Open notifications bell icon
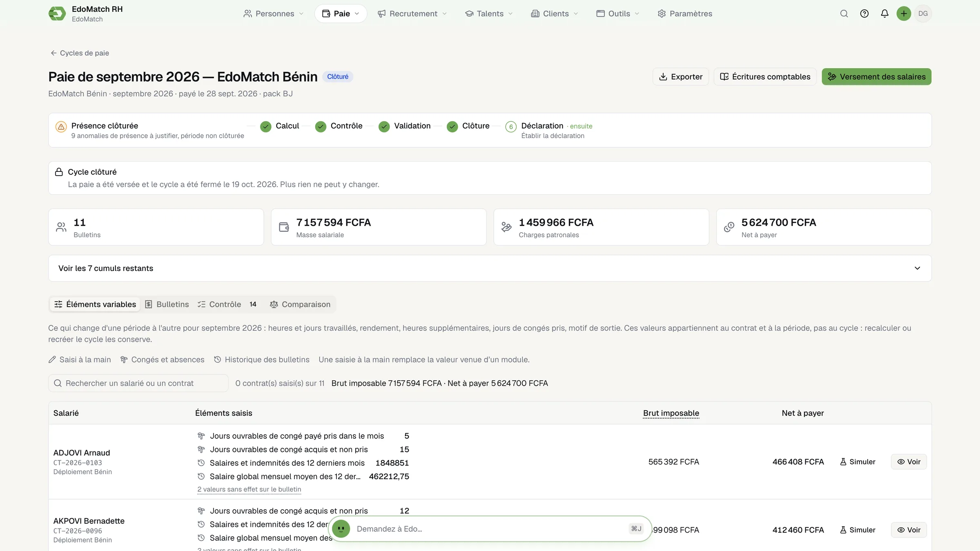The width and height of the screenshot is (980, 551). point(884,13)
